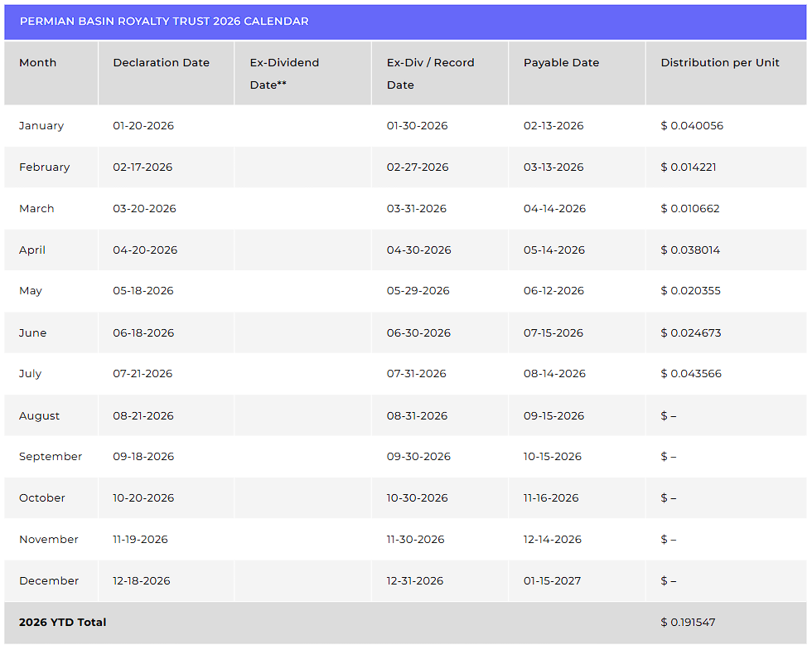The height and width of the screenshot is (650, 812).
Task: Click record date 06-30-2026
Action: pyautogui.click(x=418, y=333)
